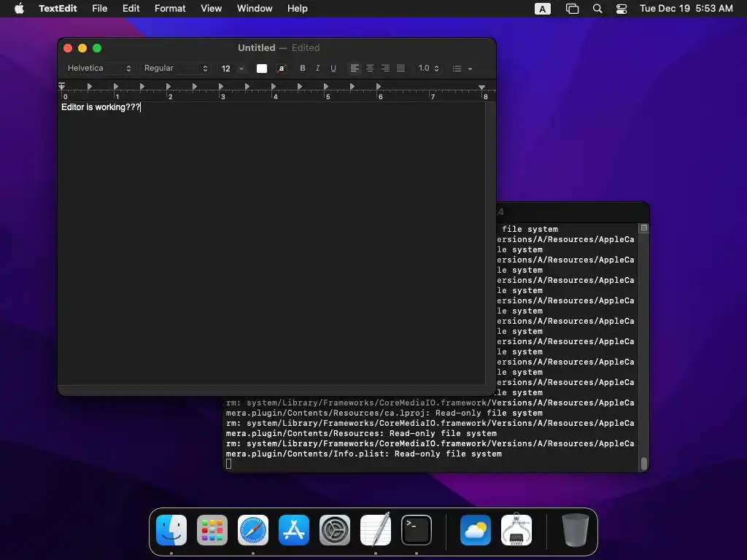The height and width of the screenshot is (560, 747).
Task: Toggle underline formatting in TextEdit toolbar
Action: coord(333,68)
